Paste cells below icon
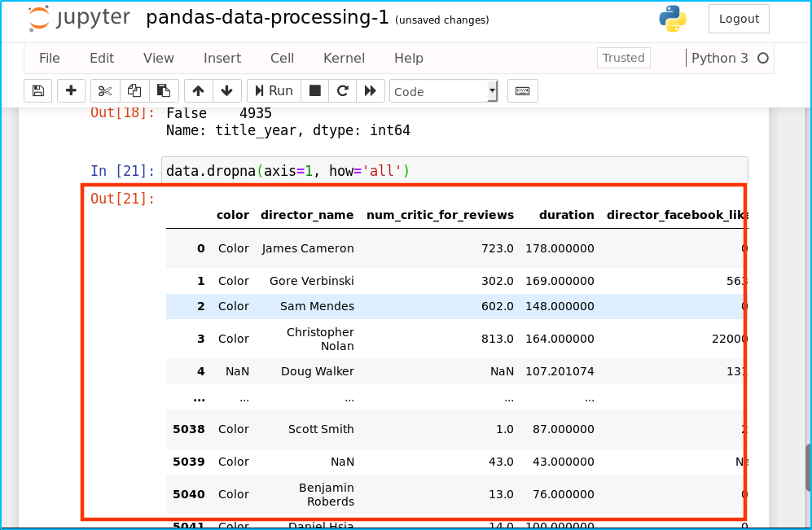This screenshot has width=812, height=530. pos(164,91)
